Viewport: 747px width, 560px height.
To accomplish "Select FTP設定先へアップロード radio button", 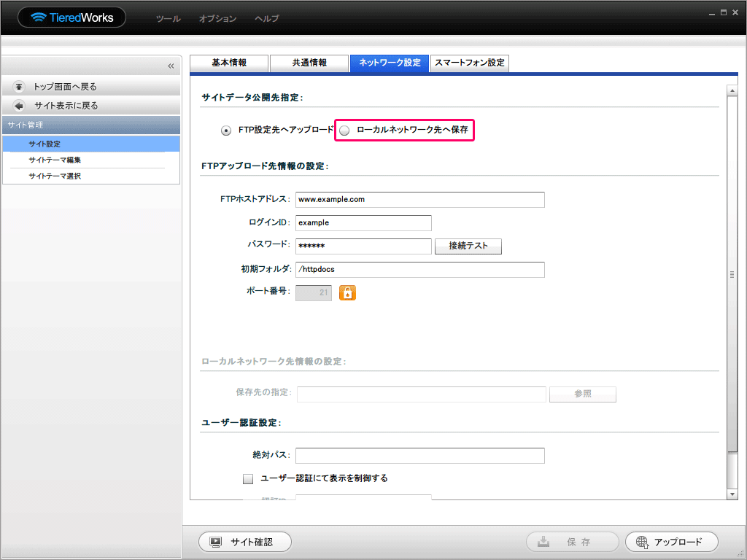I will pyautogui.click(x=226, y=131).
